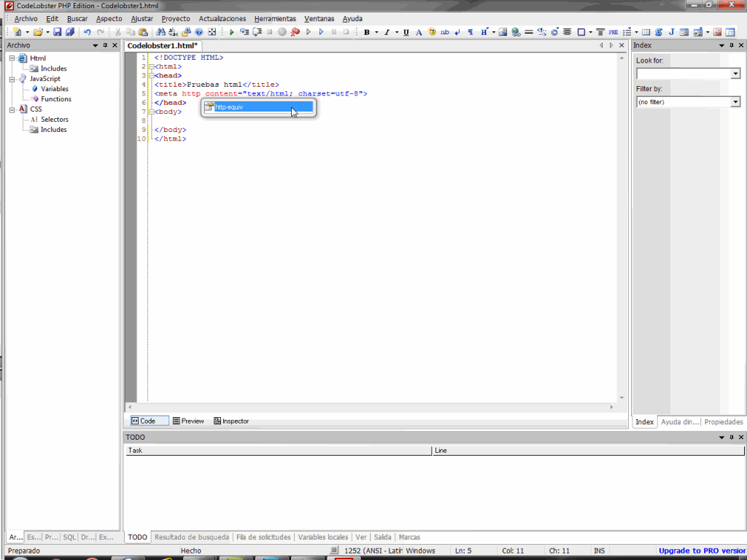Collapse the head tag code fold

[150, 76]
